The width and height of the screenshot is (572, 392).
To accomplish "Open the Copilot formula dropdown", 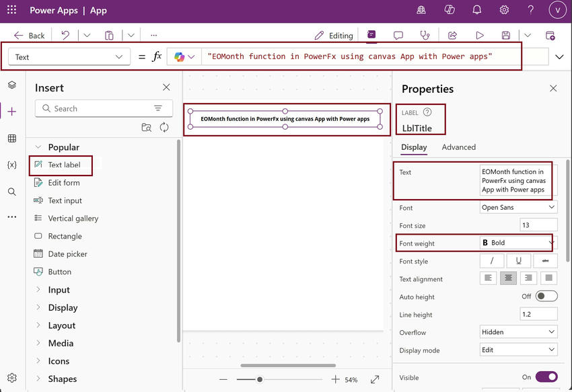I will [x=184, y=57].
